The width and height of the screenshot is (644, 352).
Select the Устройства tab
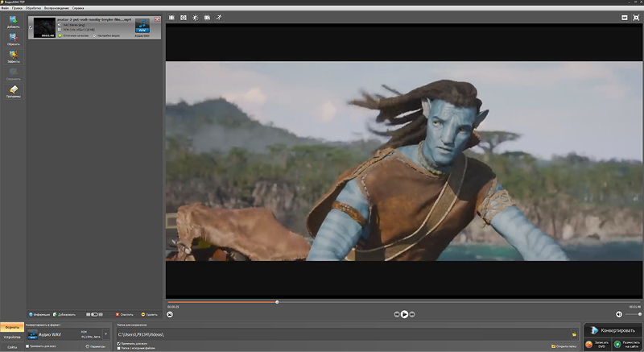point(12,338)
